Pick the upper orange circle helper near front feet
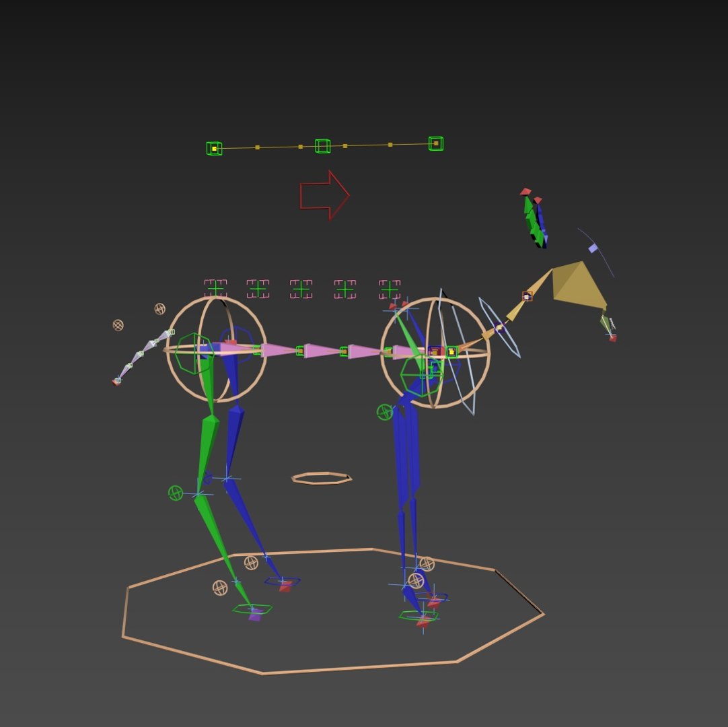The image size is (728, 727). (x=427, y=564)
